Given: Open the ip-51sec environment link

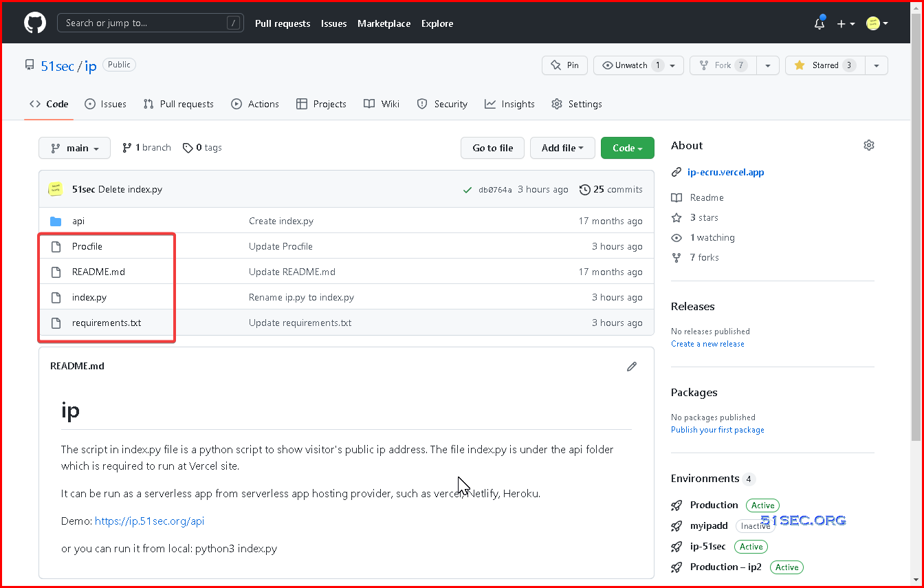Looking at the screenshot, I should coord(707,546).
